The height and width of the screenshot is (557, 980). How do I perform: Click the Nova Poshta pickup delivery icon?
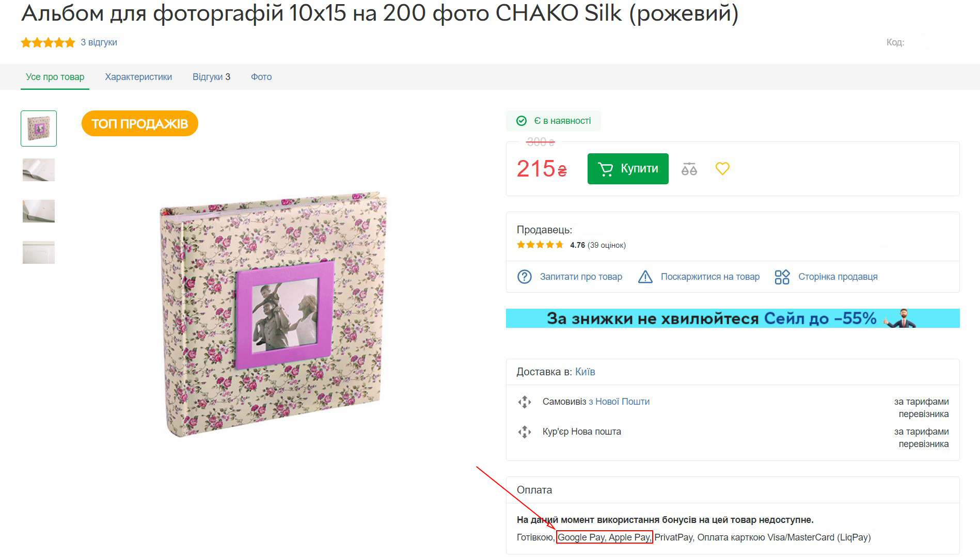(x=525, y=402)
